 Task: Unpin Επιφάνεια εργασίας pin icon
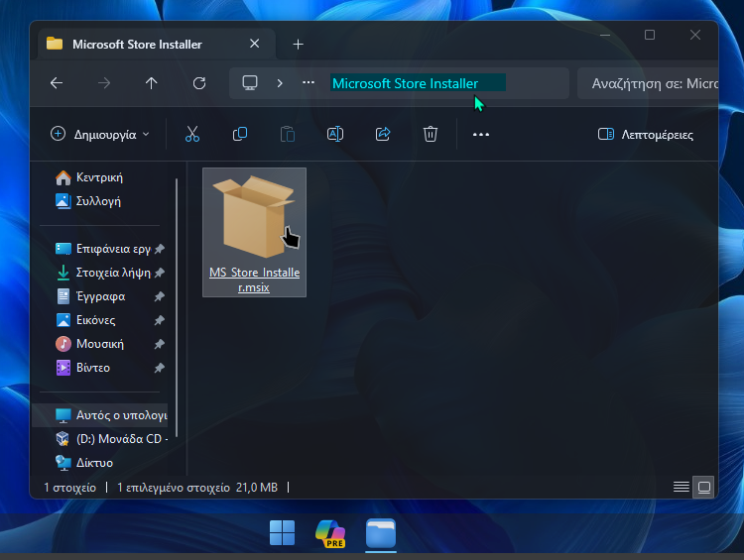pos(160,249)
